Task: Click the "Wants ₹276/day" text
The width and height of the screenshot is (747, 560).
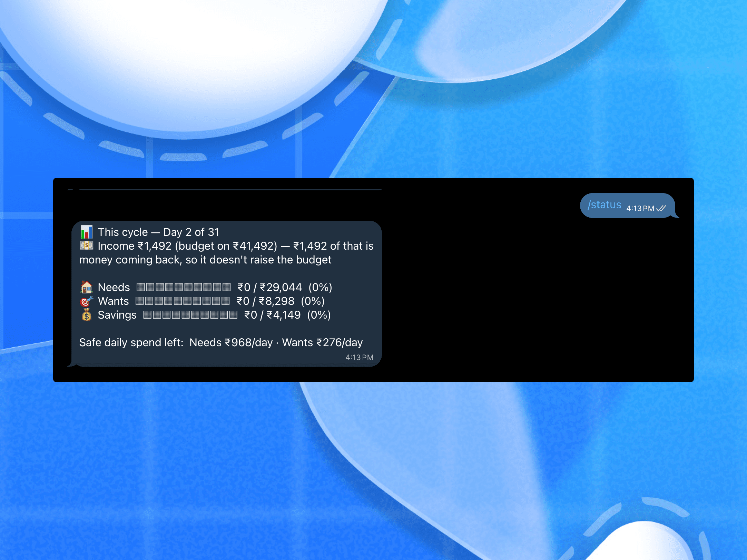Action: (323, 342)
